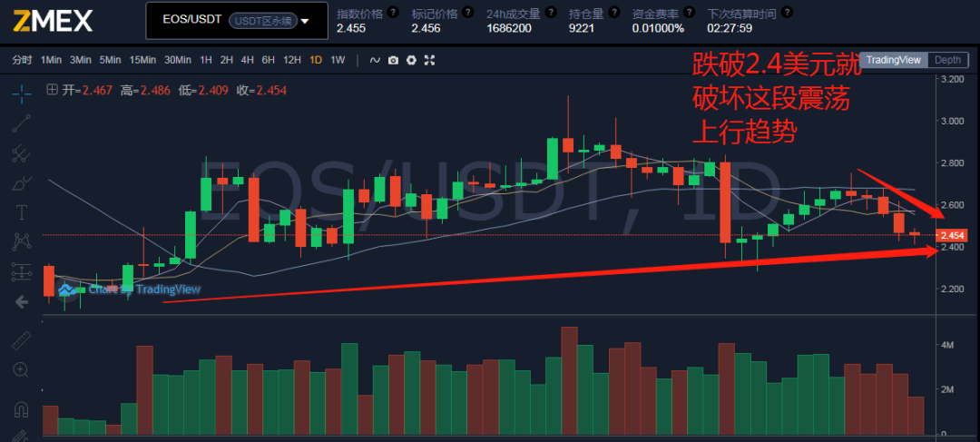
Task: Click mark price value 2.456
Action: [x=426, y=28]
